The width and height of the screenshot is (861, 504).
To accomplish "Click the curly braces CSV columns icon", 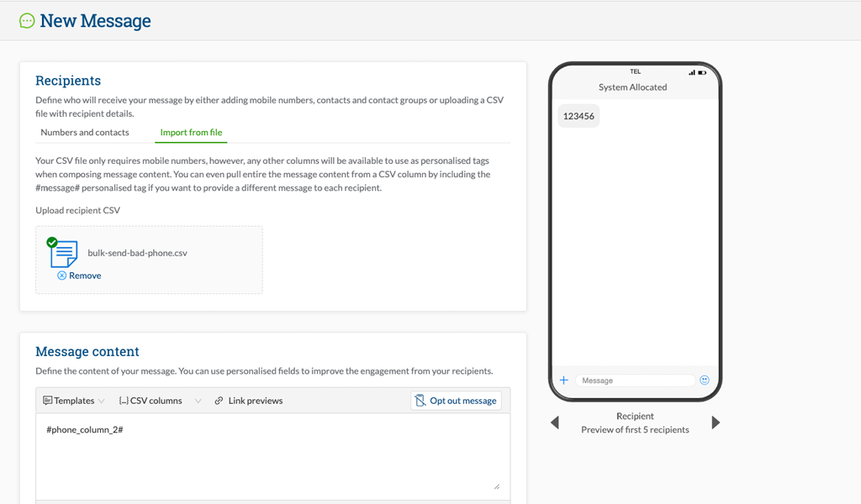I will pos(124,401).
